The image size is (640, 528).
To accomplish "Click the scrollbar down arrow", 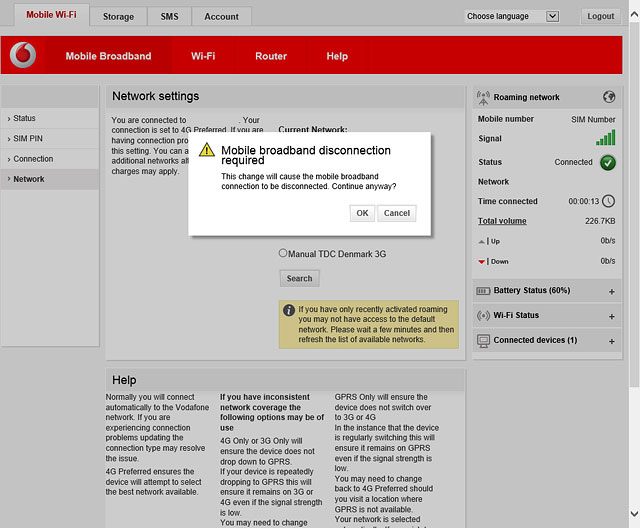I will click(634, 513).
